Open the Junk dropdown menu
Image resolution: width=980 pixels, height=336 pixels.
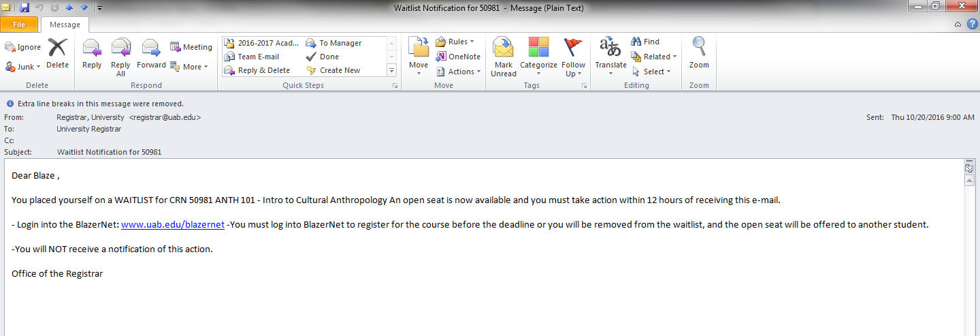pos(24,67)
